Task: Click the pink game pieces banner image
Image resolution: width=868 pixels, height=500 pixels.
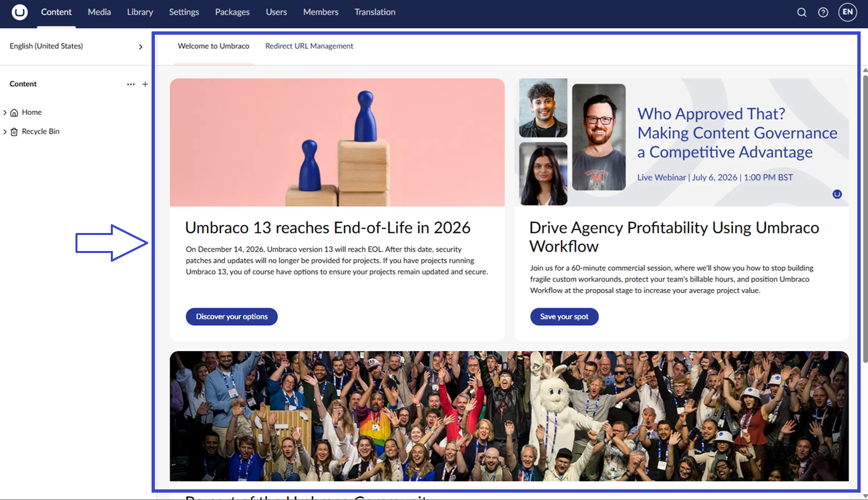Action: tap(337, 142)
